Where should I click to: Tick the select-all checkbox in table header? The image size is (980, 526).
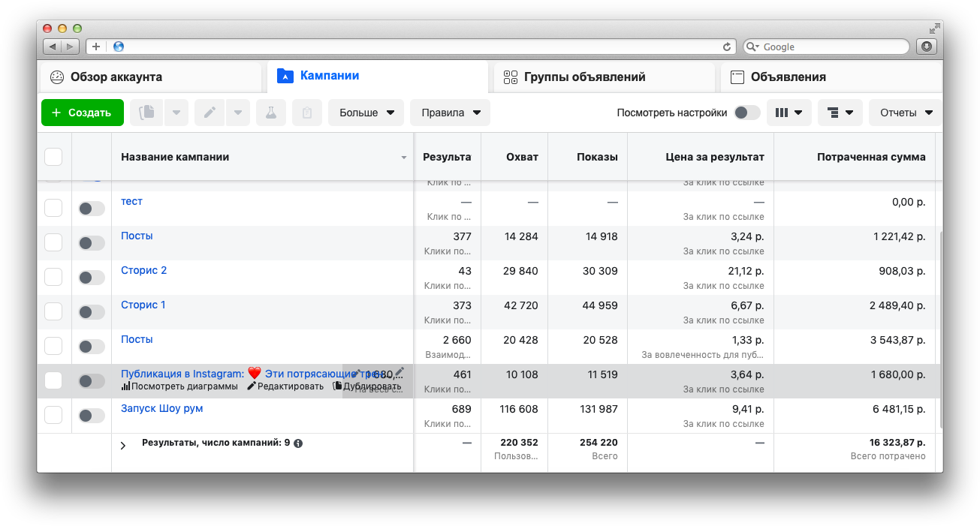53,157
